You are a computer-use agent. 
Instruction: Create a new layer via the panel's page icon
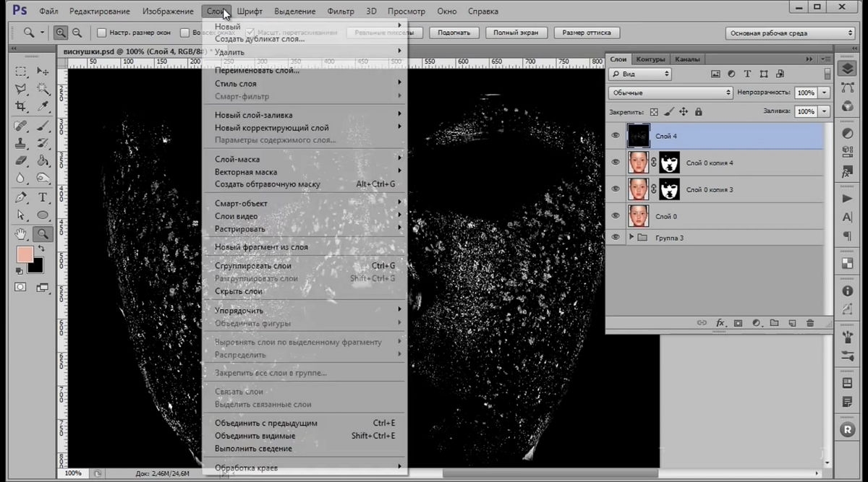(792, 323)
